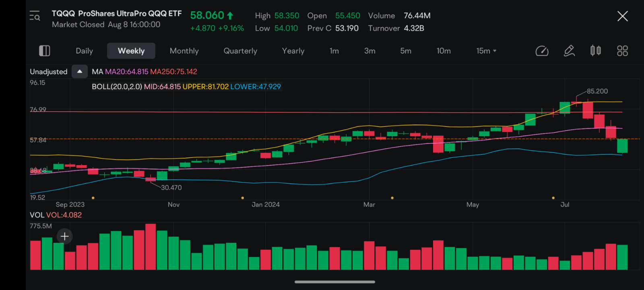Click the Prev C 53.190 value
644x290 pixels.
333,28
